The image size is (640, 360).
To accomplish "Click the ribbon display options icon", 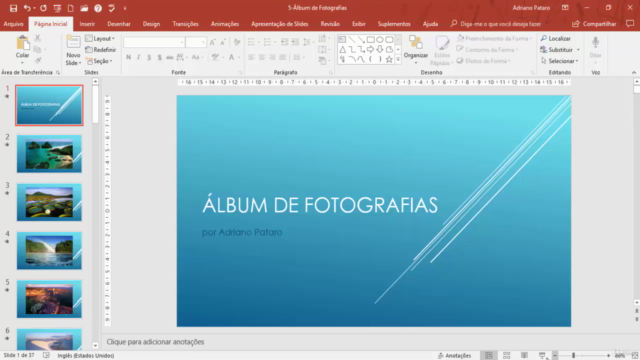I will pyautogui.click(x=565, y=8).
